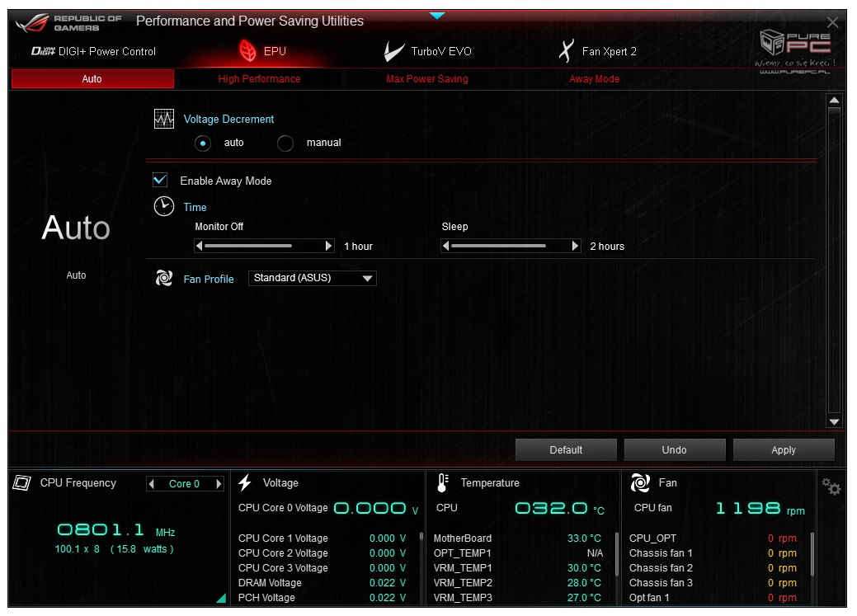The image size is (857, 616).
Task: Switch to next CPU core with right arrow
Action: 219,484
